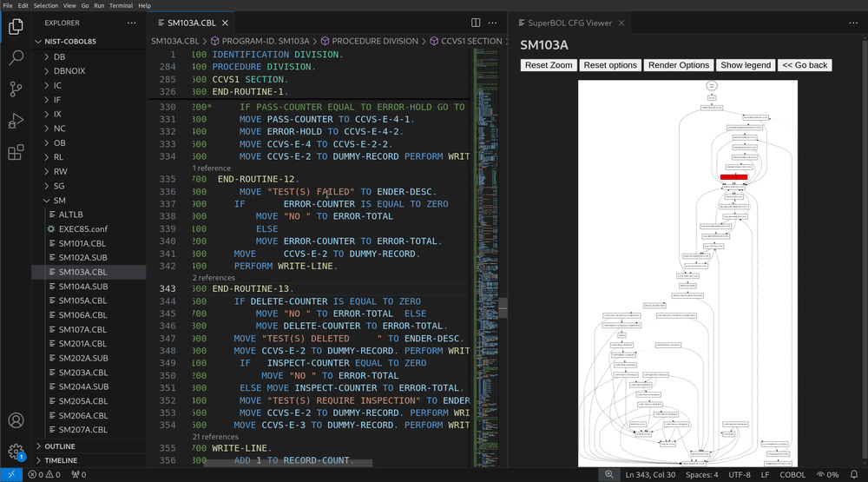Expand the DBNOIX folder

pyautogui.click(x=69, y=71)
